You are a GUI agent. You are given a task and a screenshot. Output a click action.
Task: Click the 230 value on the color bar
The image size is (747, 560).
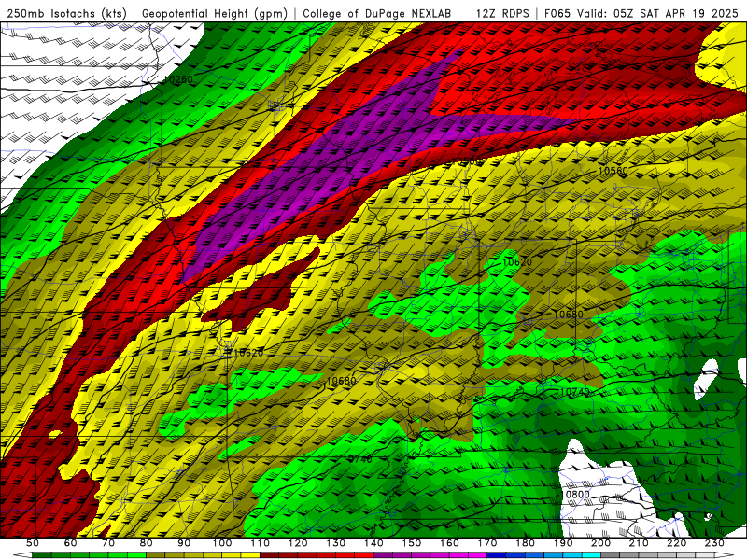pos(714,543)
